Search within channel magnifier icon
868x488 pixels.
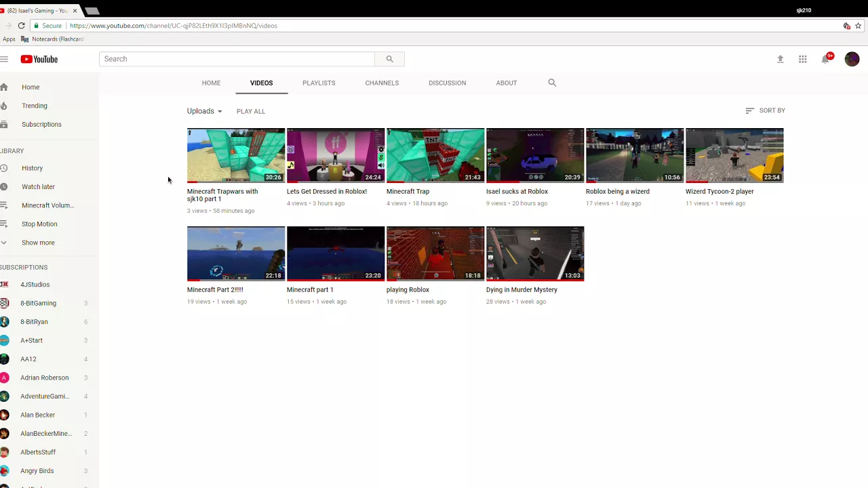point(552,83)
